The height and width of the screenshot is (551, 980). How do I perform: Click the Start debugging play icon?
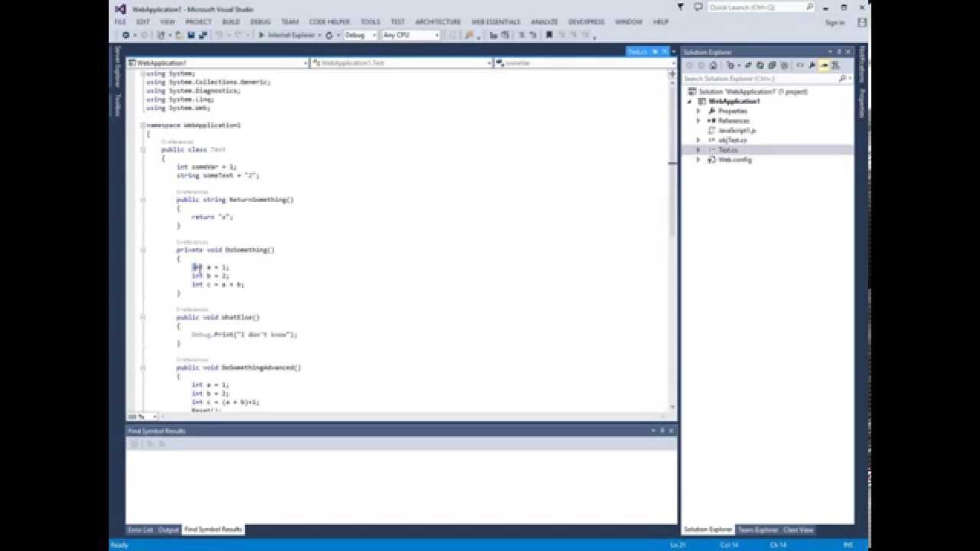pos(261,35)
